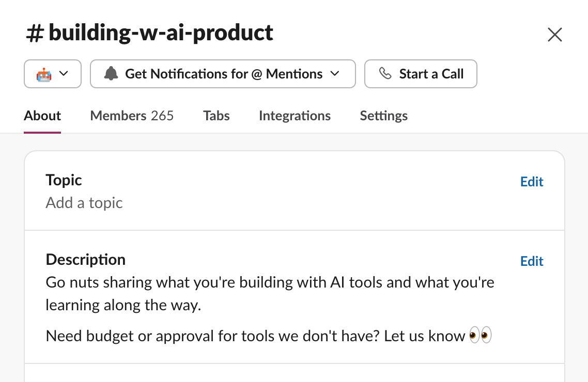Click the phone handset icon

tap(385, 74)
